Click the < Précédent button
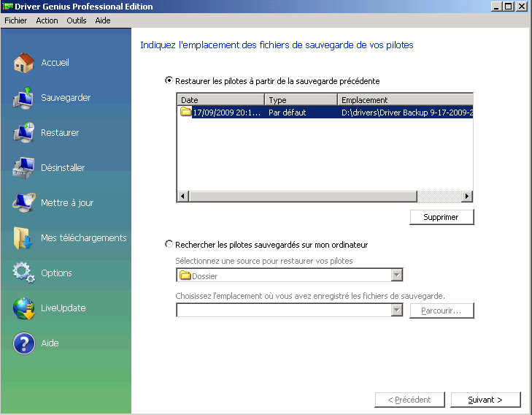532x415 pixels. pyautogui.click(x=409, y=400)
